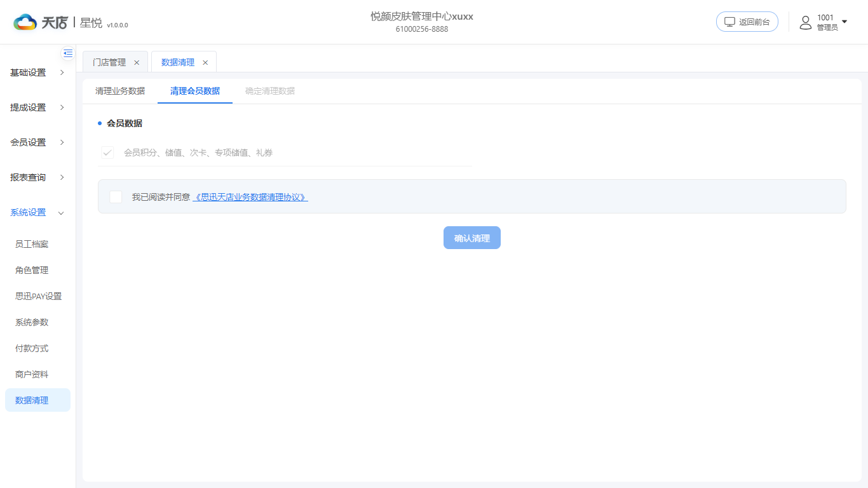Click the store name 悦颜皮肤管理中心xuxx
Screen dimensions: 868x488
(x=422, y=17)
